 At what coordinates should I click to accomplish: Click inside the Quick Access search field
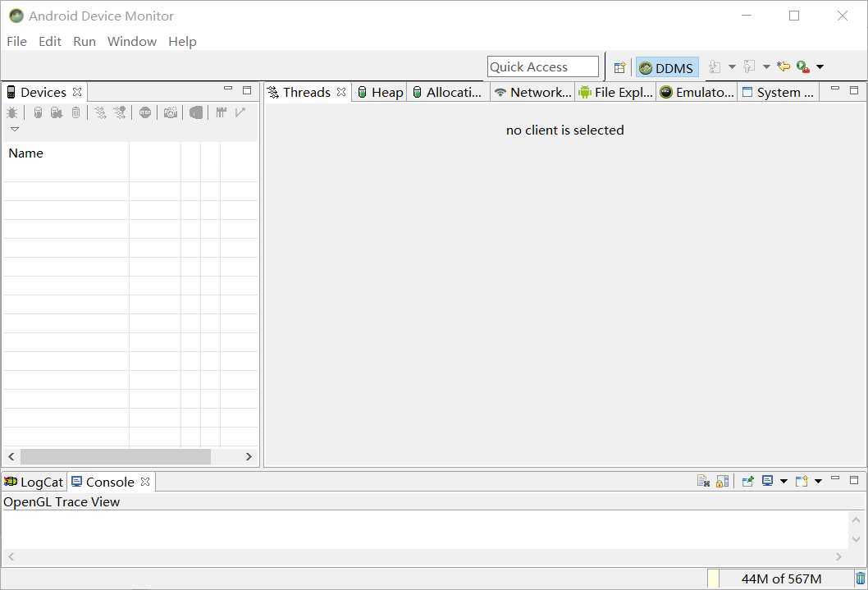tap(543, 67)
